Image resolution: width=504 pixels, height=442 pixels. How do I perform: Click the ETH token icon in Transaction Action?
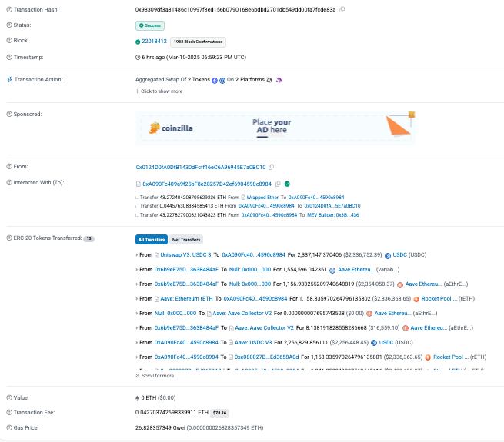click(215, 81)
